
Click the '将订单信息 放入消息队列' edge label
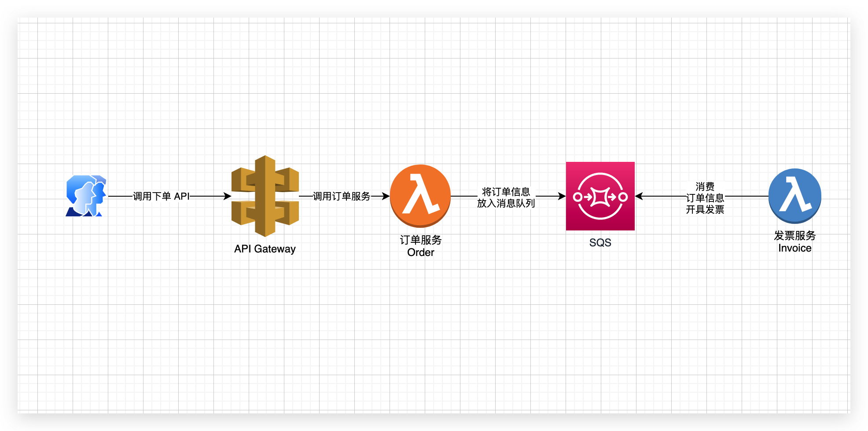point(506,197)
